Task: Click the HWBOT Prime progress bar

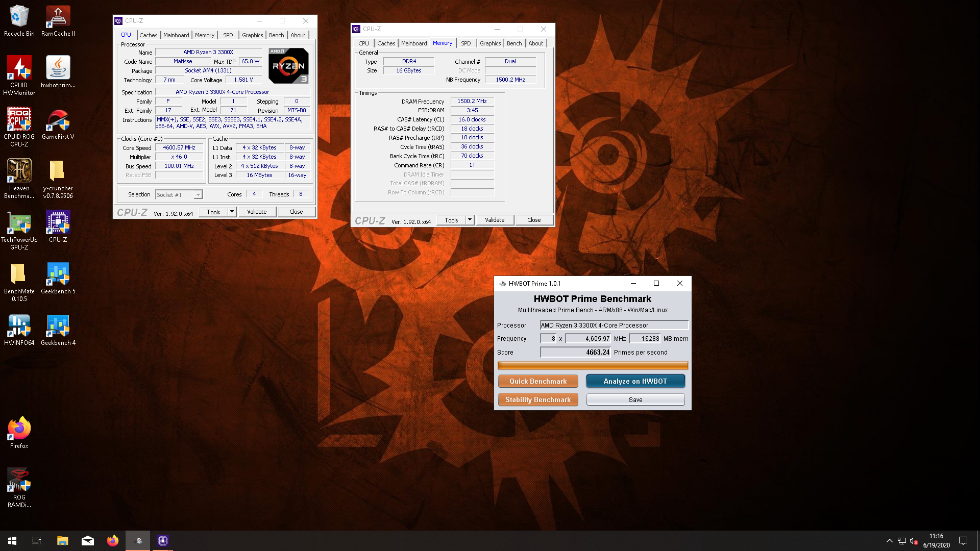Action: pos(593,365)
